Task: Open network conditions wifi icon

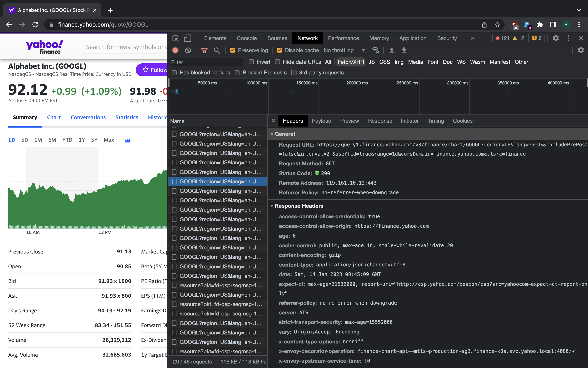Action: [375, 50]
